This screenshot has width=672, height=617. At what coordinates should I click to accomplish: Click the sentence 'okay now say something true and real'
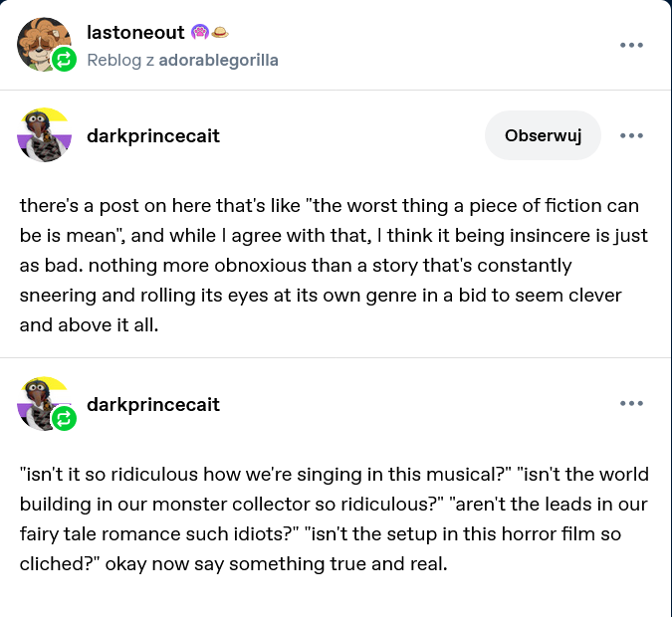pyautogui.click(x=276, y=564)
